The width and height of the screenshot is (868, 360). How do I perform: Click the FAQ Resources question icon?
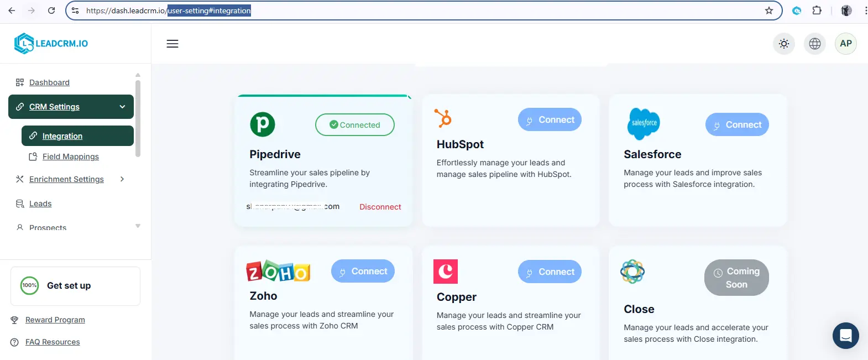pyautogui.click(x=15, y=342)
